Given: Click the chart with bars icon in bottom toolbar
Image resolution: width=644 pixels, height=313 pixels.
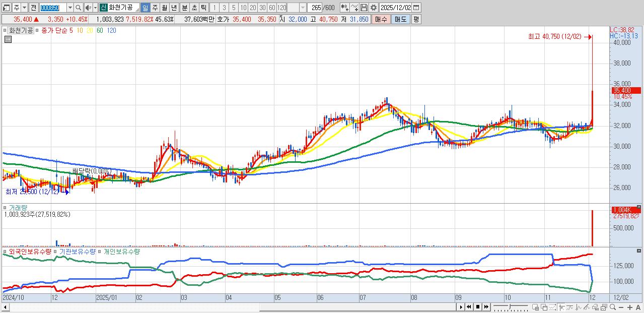Looking at the screenshot, I should pyautogui.click(x=595, y=307).
